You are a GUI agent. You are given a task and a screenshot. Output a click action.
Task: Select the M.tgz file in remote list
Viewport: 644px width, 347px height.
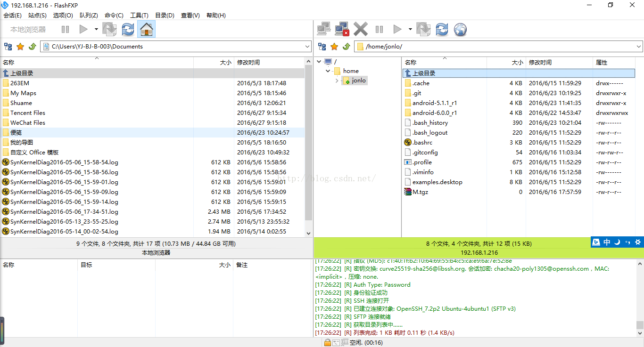[420, 192]
